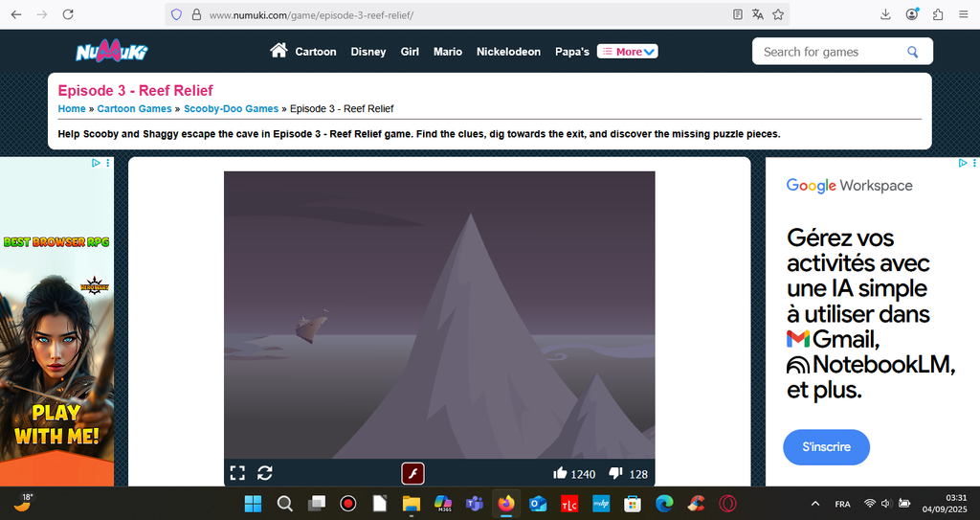
Task: Click the search magnifier icon
Action: (x=913, y=52)
